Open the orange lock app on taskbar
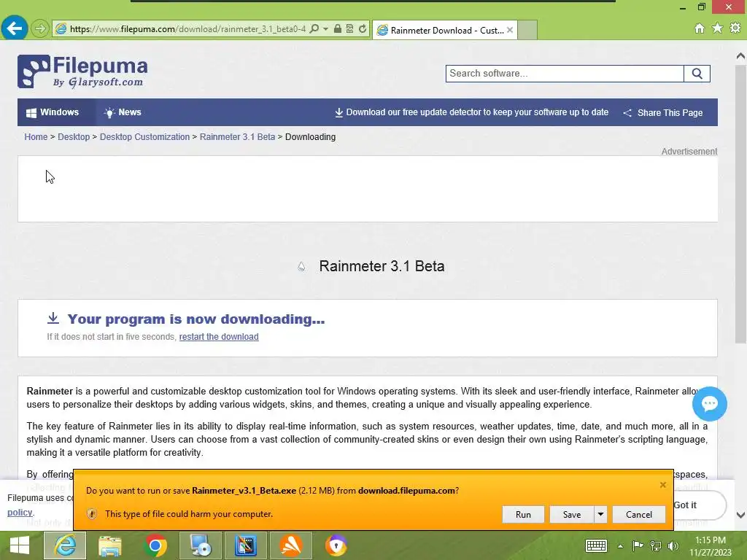Image resolution: width=747 pixels, height=560 pixels. click(x=336, y=545)
